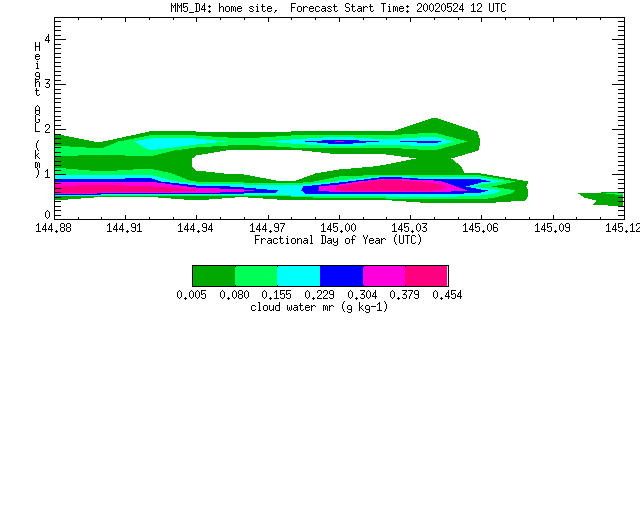Click x-axis tick label 144.94
This screenshot has width=640, height=512.
click(196, 228)
